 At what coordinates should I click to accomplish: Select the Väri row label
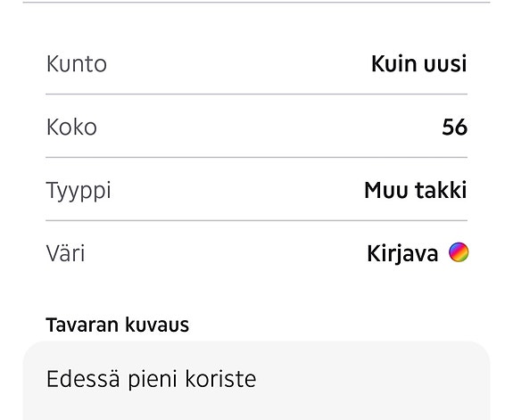(65, 253)
